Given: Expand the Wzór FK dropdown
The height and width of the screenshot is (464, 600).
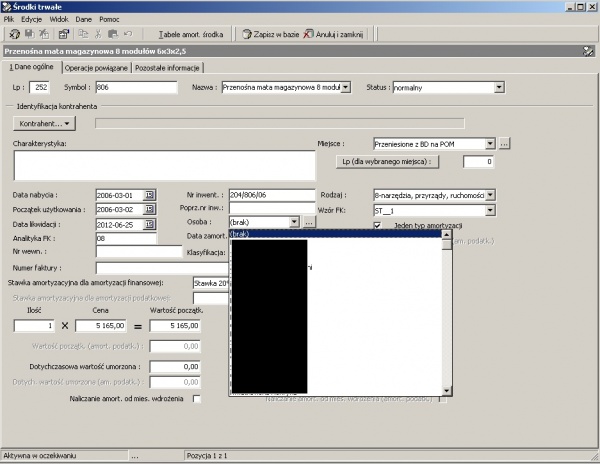Looking at the screenshot, I should [x=490, y=210].
